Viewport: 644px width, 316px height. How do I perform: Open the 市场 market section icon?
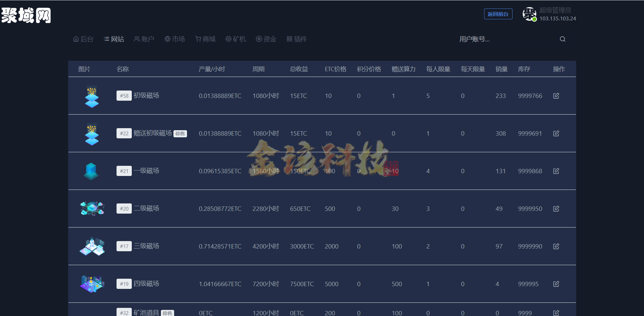tap(167, 39)
